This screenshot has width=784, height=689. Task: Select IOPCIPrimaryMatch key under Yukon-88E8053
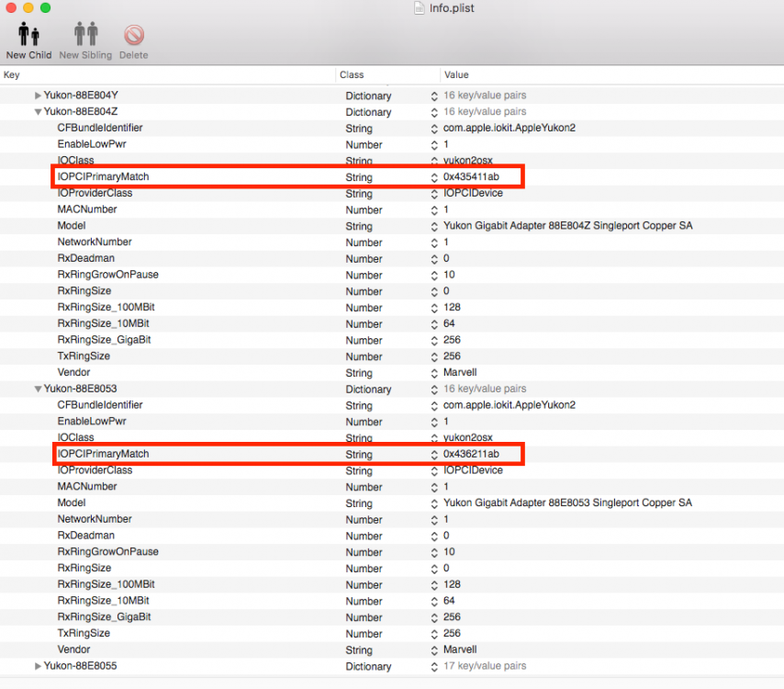click(x=103, y=454)
